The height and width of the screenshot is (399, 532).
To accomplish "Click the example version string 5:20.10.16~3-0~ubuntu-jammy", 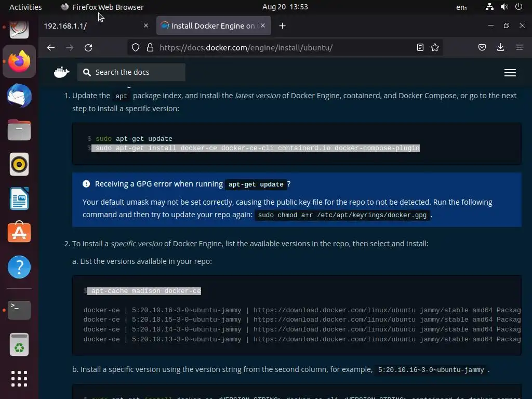I will [431, 370].
